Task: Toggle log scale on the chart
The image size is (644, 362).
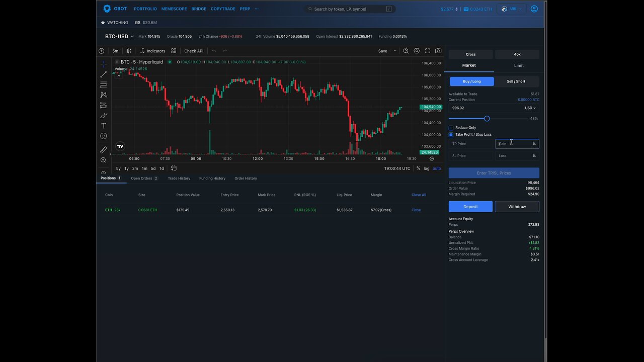Action: point(427,168)
